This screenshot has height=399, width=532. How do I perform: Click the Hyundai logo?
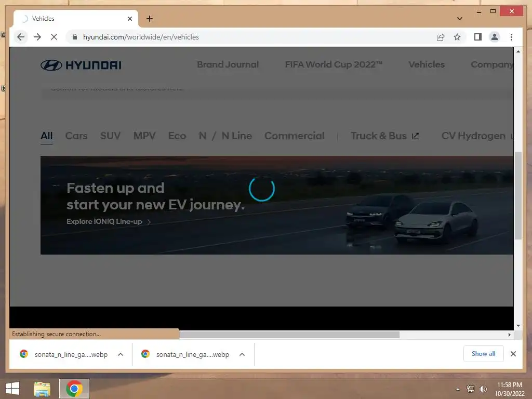[x=81, y=65]
